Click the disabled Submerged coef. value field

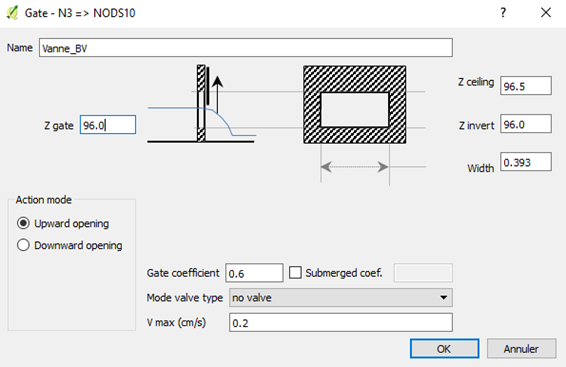point(423,273)
